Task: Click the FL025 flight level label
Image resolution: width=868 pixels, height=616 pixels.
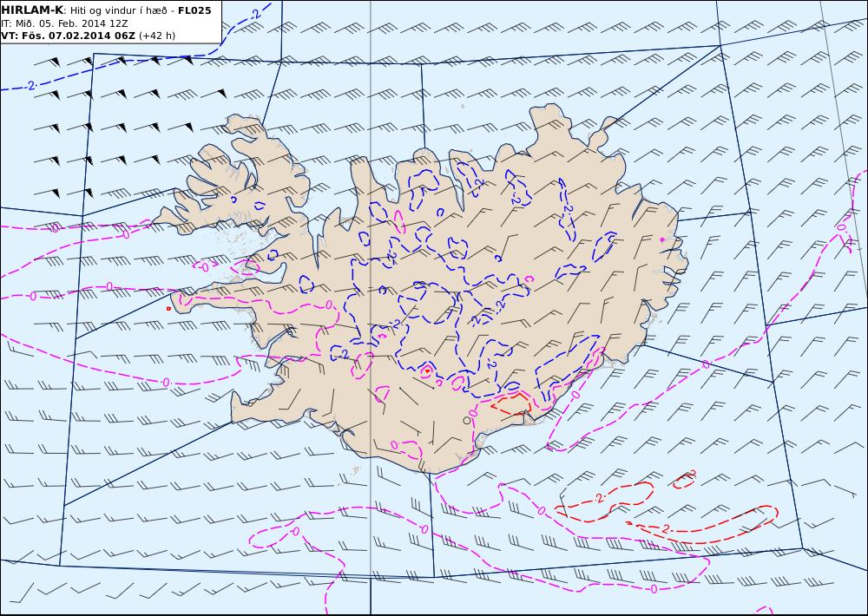Action: [x=194, y=10]
